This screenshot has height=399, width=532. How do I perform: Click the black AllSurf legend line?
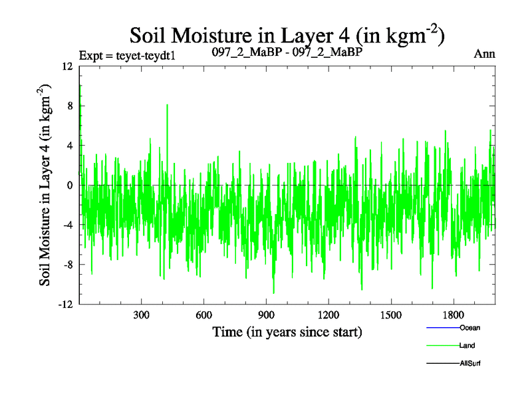(x=442, y=364)
